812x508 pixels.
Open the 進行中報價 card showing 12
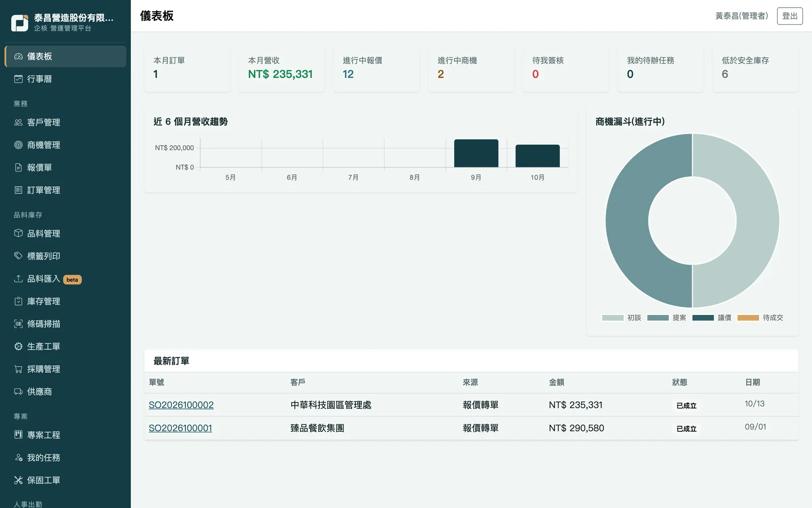click(x=377, y=70)
